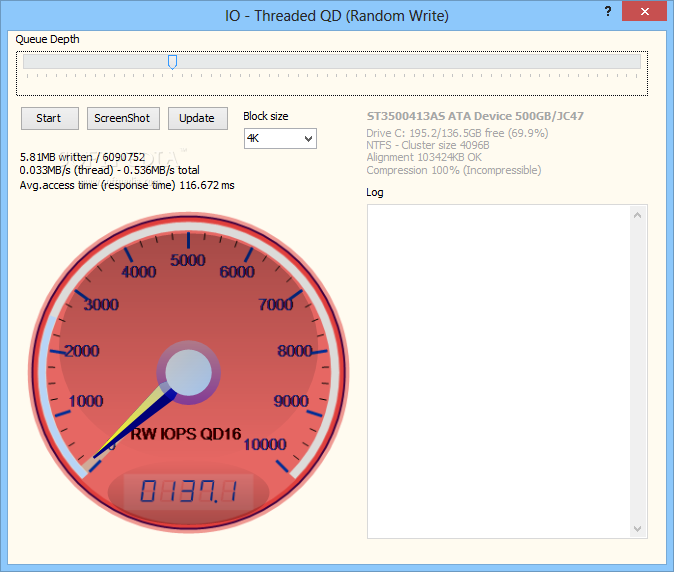Click the Avg.access time 116.672 ms line

click(127, 185)
